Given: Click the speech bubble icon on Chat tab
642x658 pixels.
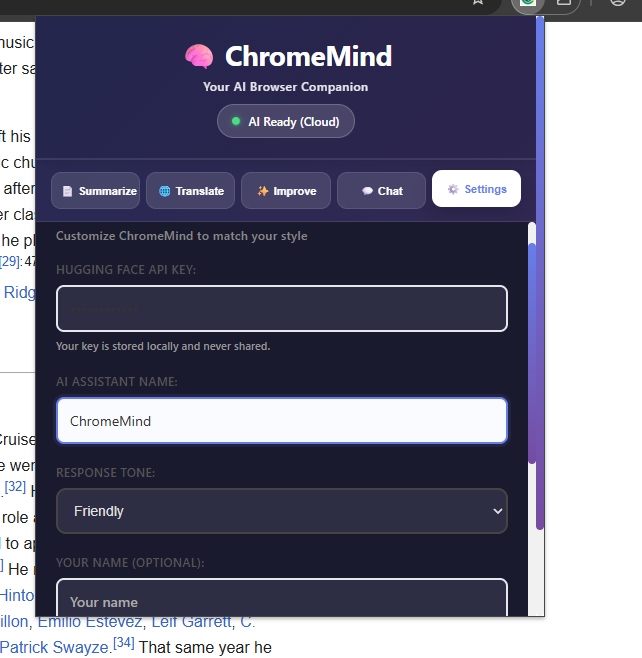Looking at the screenshot, I should click(367, 191).
